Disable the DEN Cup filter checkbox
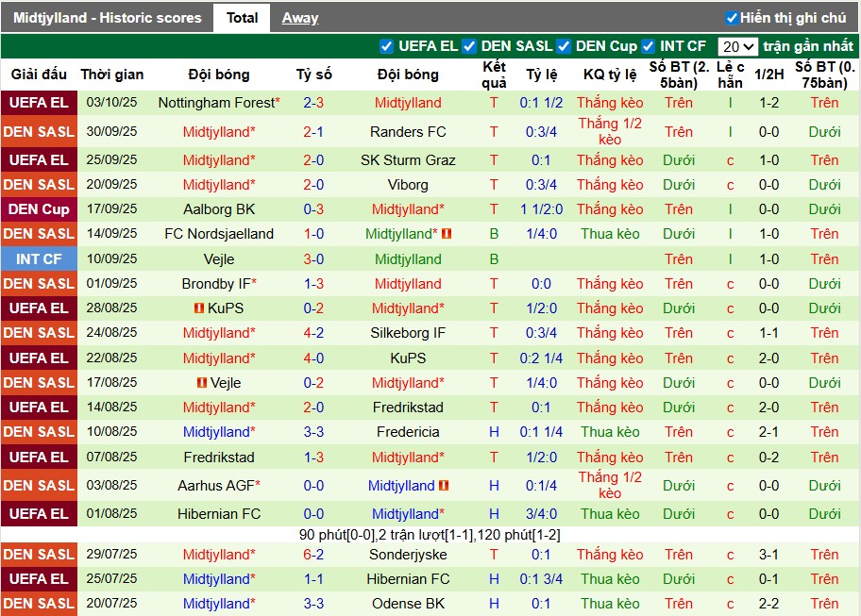The height and width of the screenshot is (616, 861). (562, 44)
